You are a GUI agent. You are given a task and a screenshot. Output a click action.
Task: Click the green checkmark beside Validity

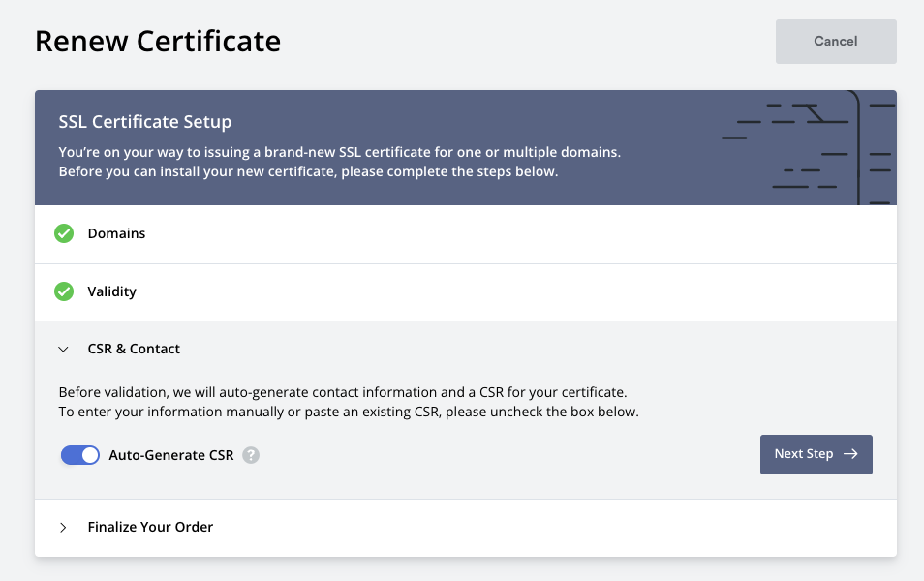[x=64, y=291]
